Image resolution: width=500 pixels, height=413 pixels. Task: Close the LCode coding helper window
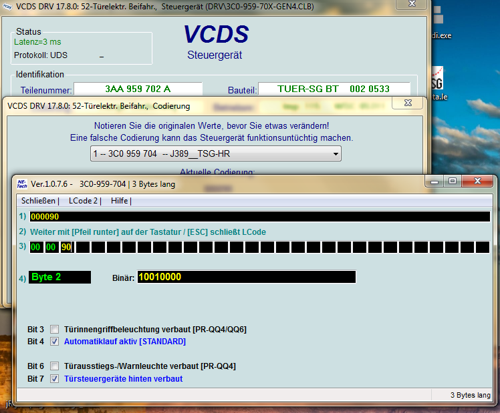pyautogui.click(x=477, y=181)
